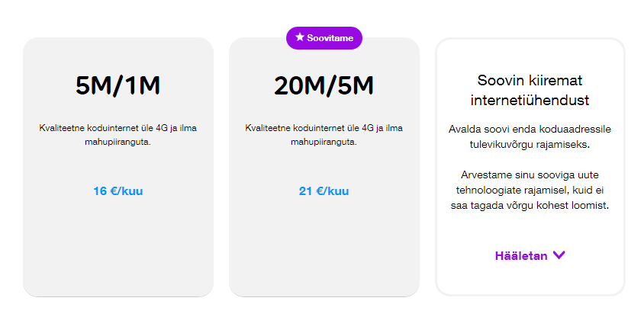
Task: Click the Soovitame purple badge
Action: (x=324, y=38)
